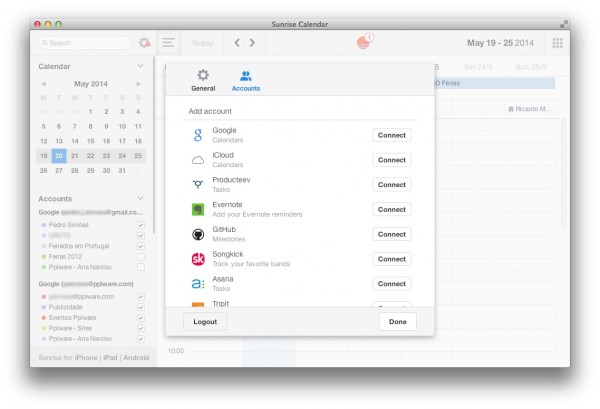Enter fullscreen with the window corner icon
The height and width of the screenshot is (409, 600).
pyautogui.click(x=563, y=24)
